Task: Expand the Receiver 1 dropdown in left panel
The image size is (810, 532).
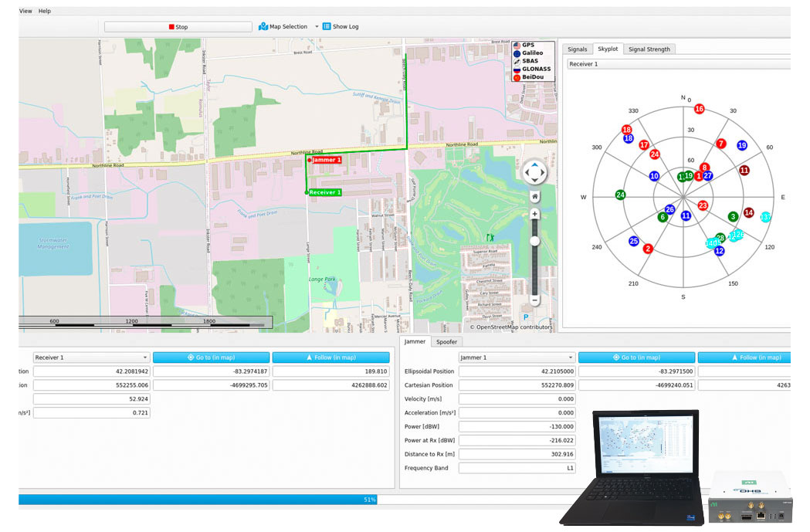Action: click(144, 357)
